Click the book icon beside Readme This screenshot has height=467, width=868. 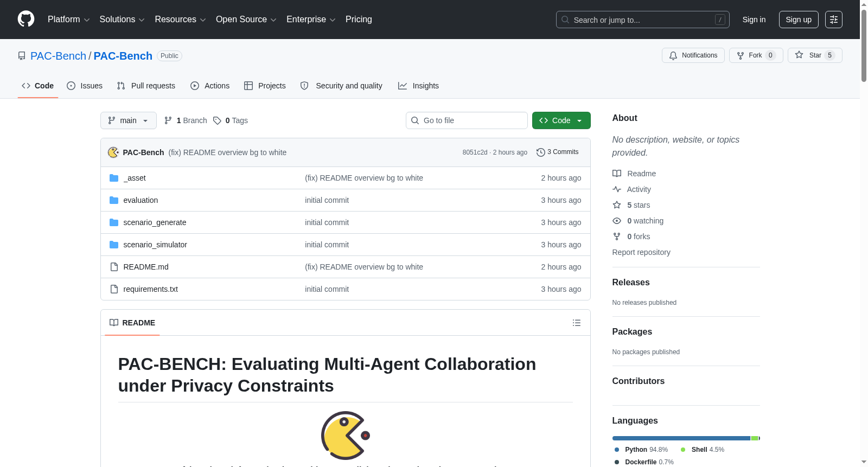click(x=617, y=174)
